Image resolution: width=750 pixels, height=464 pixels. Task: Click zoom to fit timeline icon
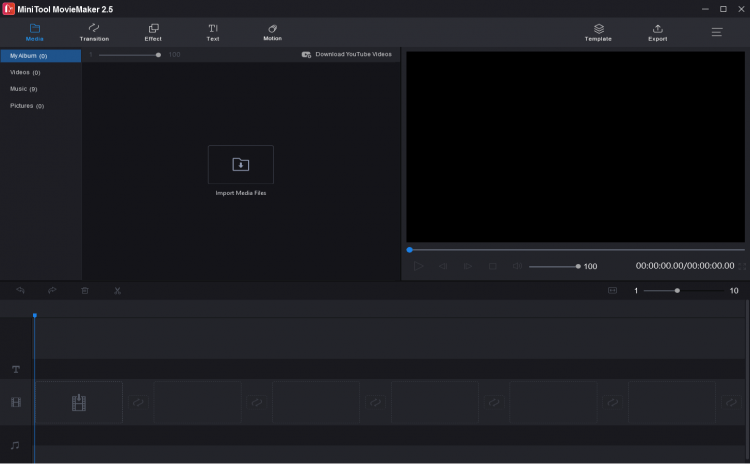613,291
